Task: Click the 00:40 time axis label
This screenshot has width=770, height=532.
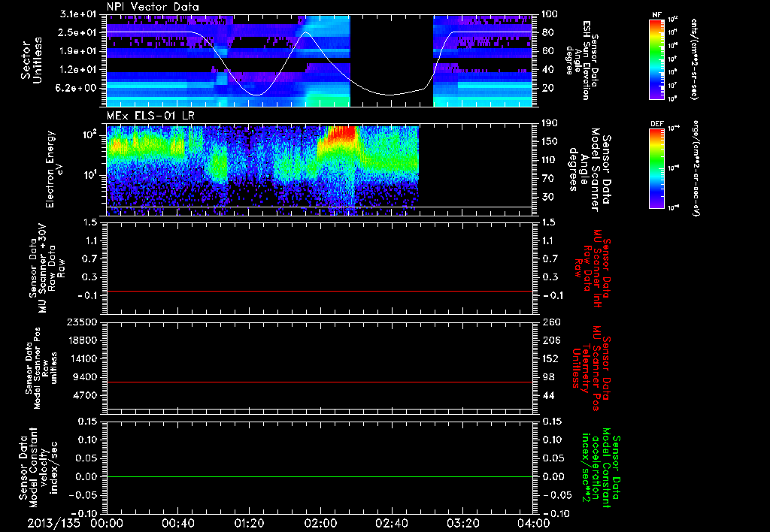Action: click(x=177, y=523)
